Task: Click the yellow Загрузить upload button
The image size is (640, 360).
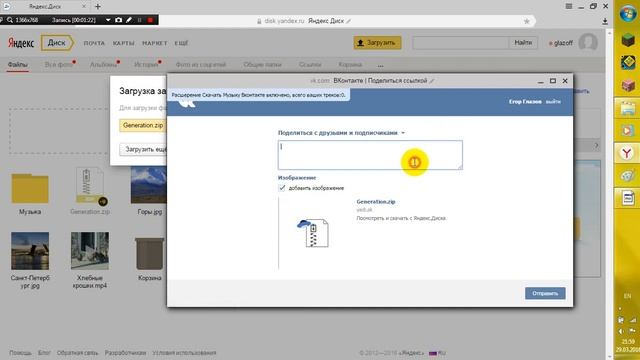Action: [377, 43]
